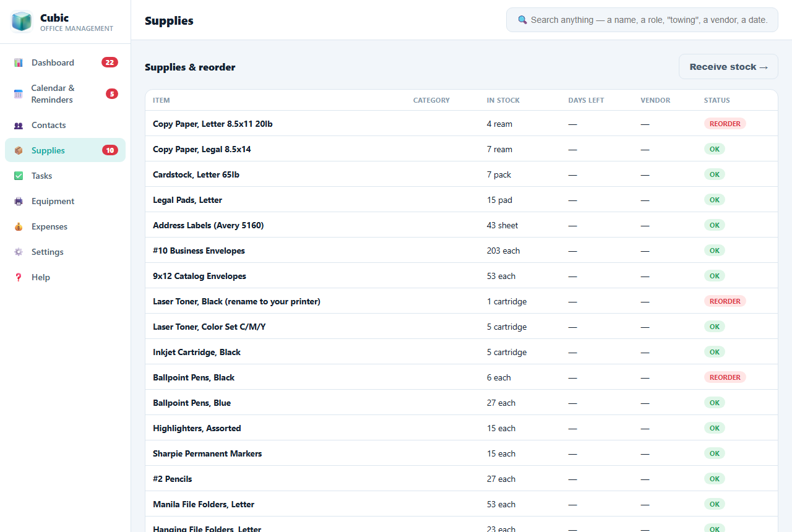Click the Expenses money bag icon
Screen dimensions: 792x532
pos(19,226)
